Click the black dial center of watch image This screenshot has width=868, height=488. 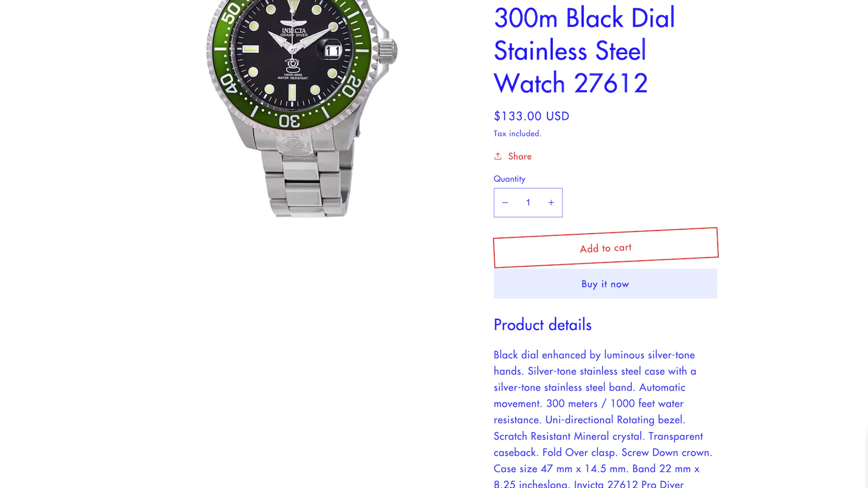[x=292, y=51]
